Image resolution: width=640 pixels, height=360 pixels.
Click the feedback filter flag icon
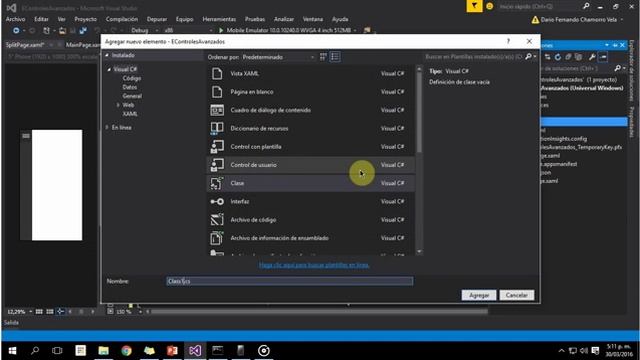[x=474, y=6]
